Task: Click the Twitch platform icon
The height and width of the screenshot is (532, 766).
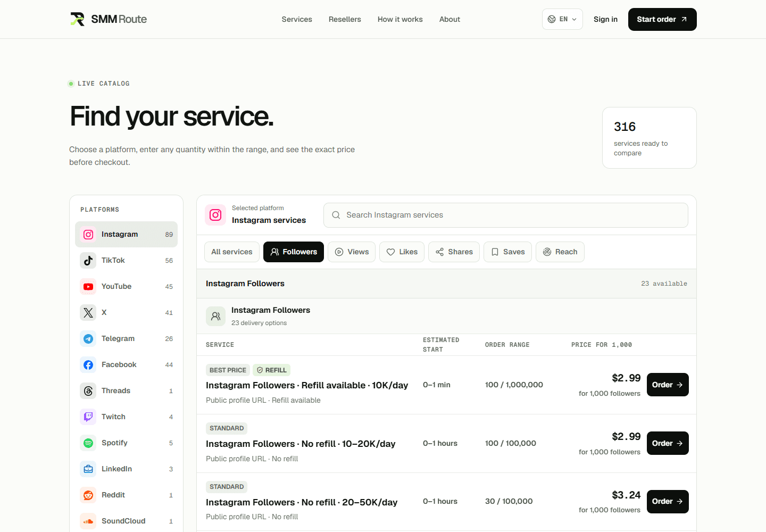Action: click(x=88, y=417)
